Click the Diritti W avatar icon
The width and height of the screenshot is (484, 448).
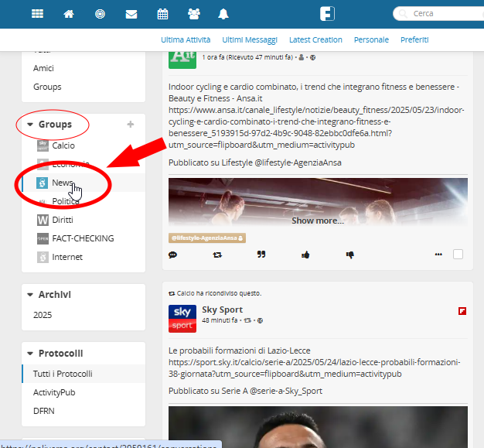[43, 220]
